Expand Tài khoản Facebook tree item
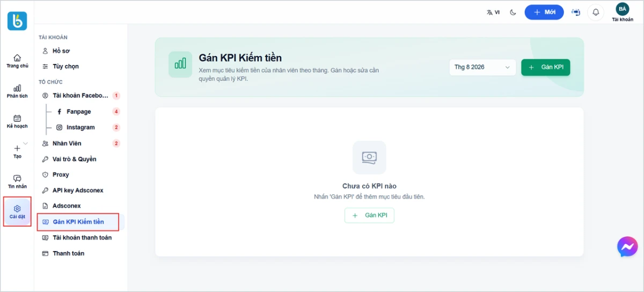Screen dimensions: 644x292 [x=80, y=96]
